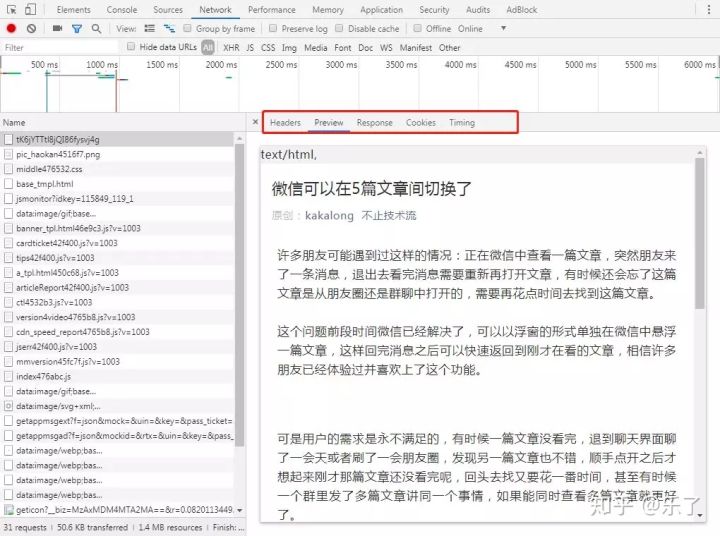Click the 1000 ms timeline overview marker

click(x=101, y=65)
